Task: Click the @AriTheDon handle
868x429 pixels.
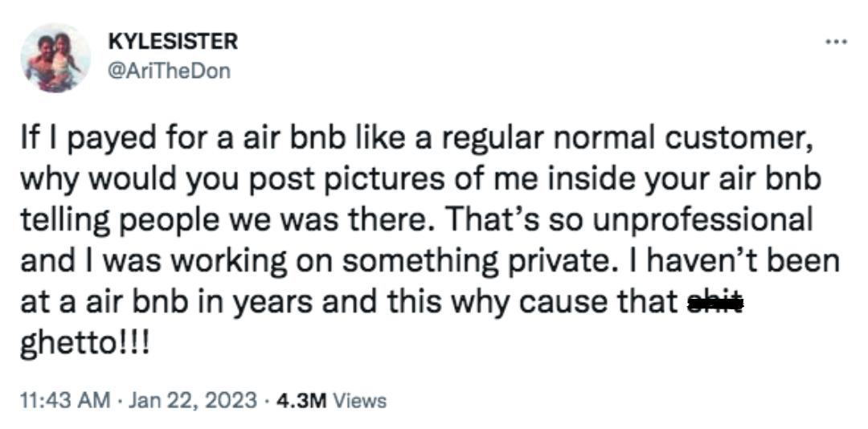Action: [168, 71]
